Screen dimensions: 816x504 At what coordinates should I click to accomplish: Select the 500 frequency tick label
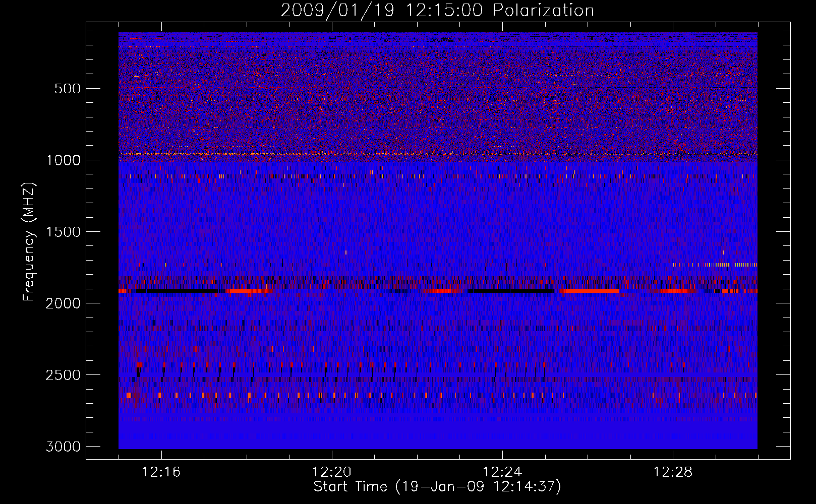[x=67, y=89]
